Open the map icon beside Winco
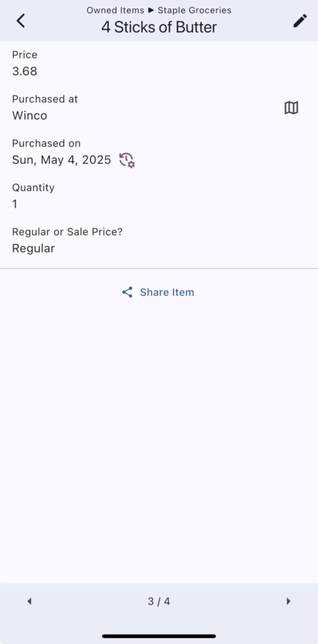 click(x=292, y=108)
